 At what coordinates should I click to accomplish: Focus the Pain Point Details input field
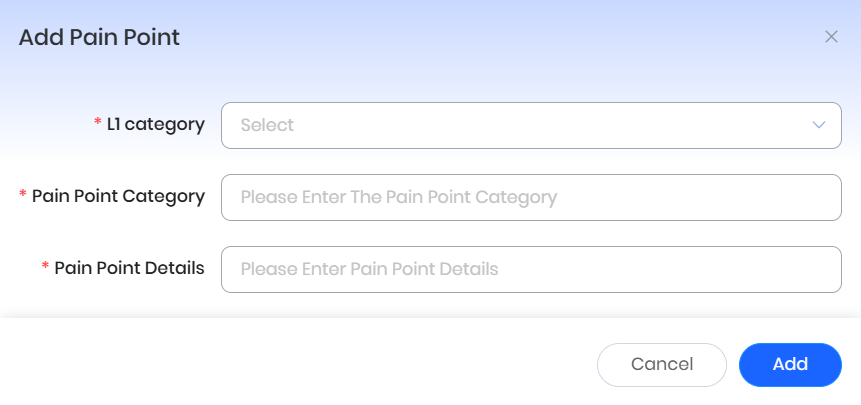click(530, 269)
